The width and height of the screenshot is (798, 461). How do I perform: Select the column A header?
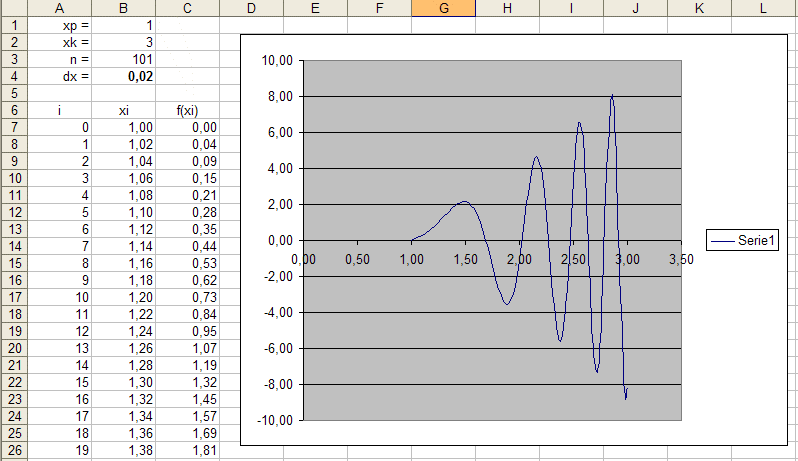click(x=60, y=8)
